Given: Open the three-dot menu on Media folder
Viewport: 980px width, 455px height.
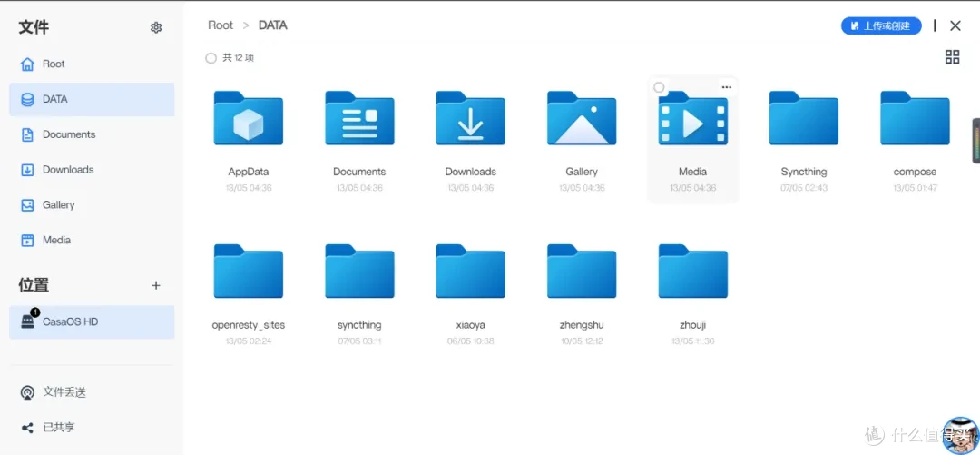Looking at the screenshot, I should coord(726,87).
